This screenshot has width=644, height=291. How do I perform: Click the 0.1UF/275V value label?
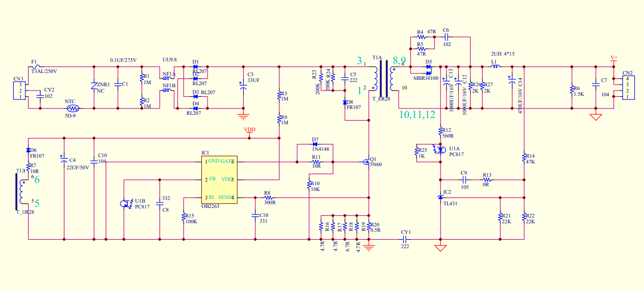point(123,60)
